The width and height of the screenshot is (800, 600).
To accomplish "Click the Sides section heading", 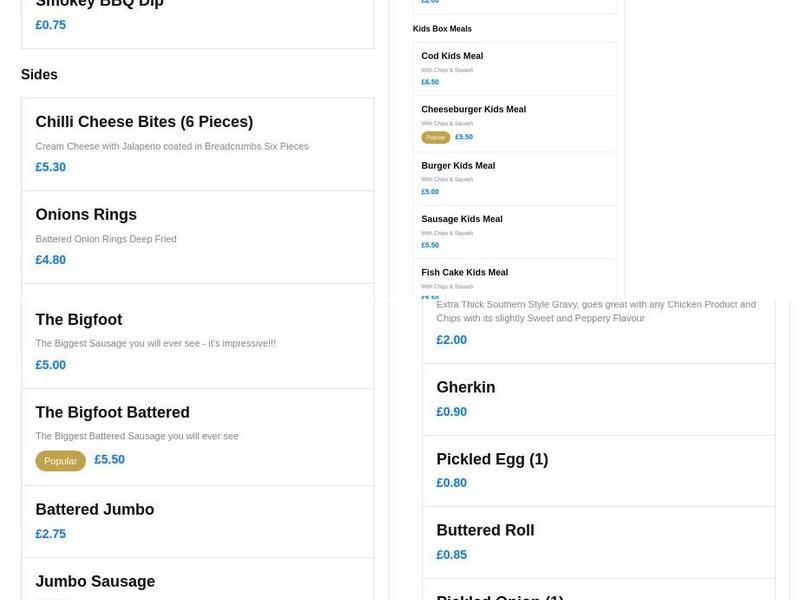I will click(x=39, y=75).
